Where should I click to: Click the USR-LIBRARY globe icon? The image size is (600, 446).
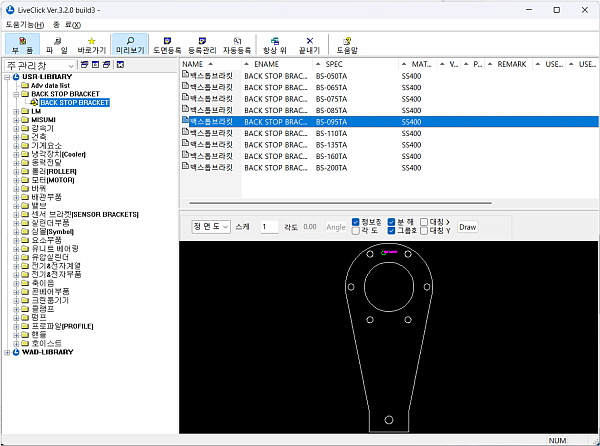pyautogui.click(x=16, y=77)
